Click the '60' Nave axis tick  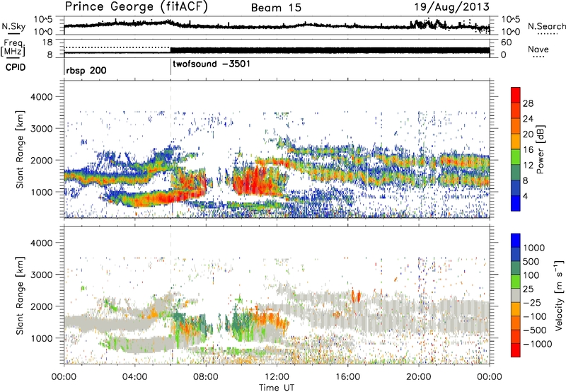(506, 42)
